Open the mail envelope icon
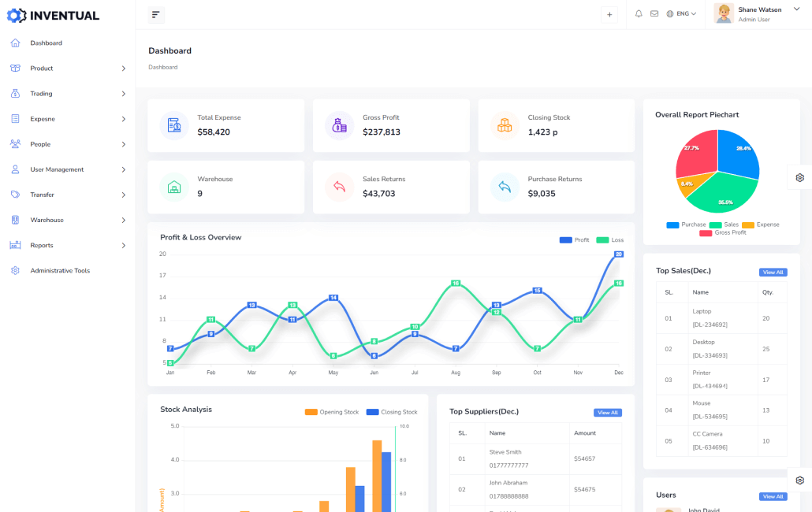This screenshot has width=812, height=512. point(654,13)
